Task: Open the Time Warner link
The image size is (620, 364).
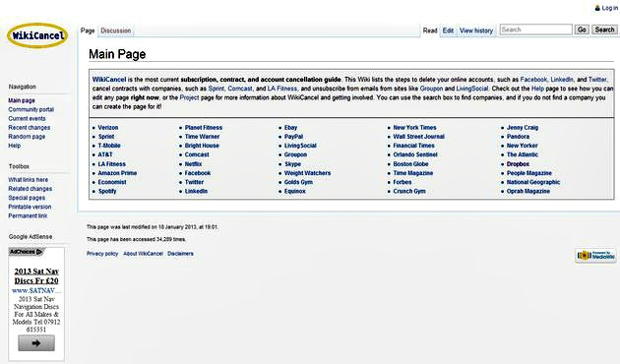Action: tap(202, 137)
